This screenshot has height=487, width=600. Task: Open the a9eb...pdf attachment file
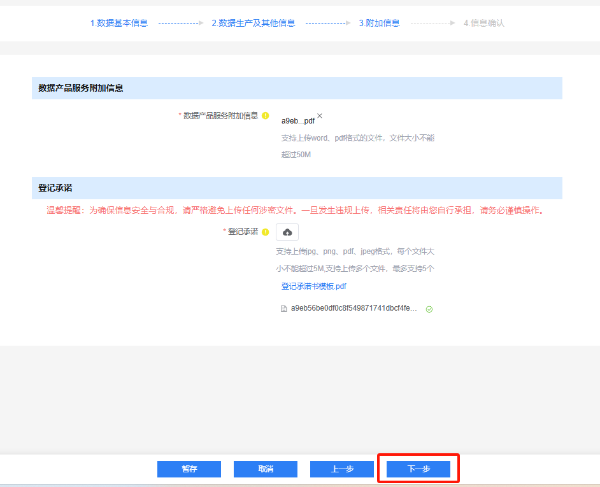click(297, 119)
